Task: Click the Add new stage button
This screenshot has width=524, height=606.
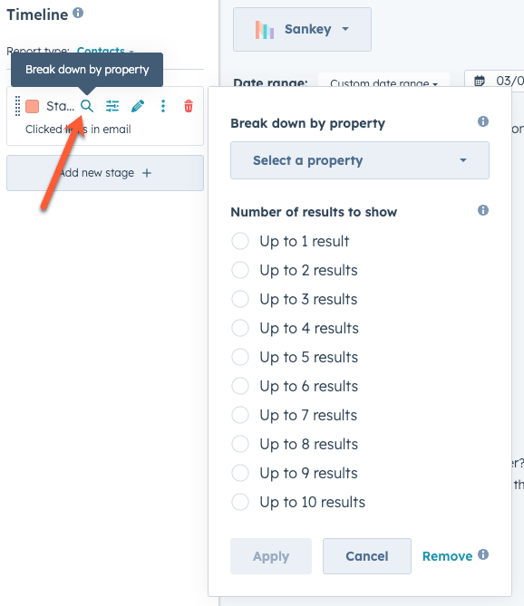Action: 105,173
